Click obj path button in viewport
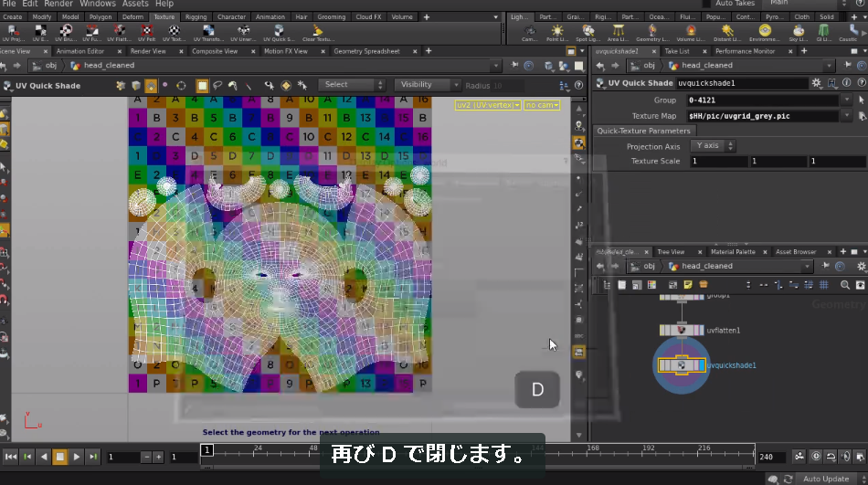 pos(45,66)
